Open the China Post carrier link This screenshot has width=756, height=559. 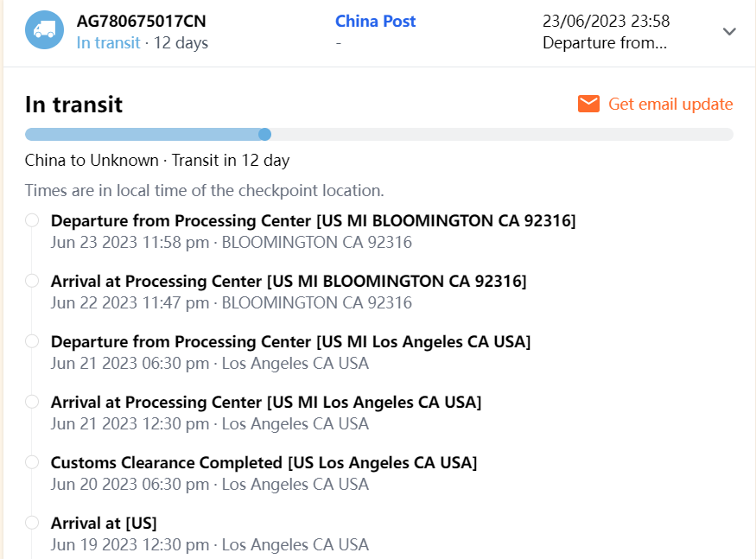(375, 22)
